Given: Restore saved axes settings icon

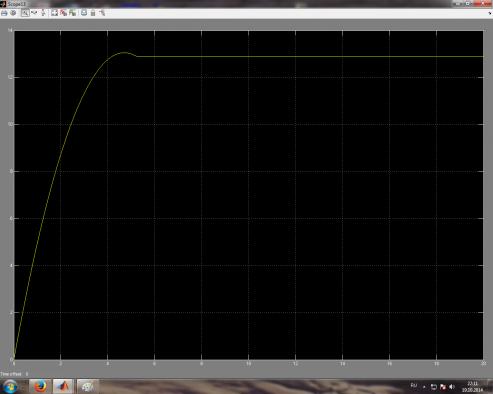Looking at the screenshot, I should tap(72, 13).
